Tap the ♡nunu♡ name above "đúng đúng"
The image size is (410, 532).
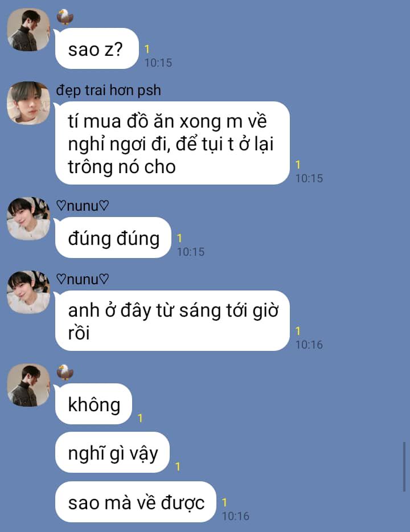pyautogui.click(x=83, y=206)
